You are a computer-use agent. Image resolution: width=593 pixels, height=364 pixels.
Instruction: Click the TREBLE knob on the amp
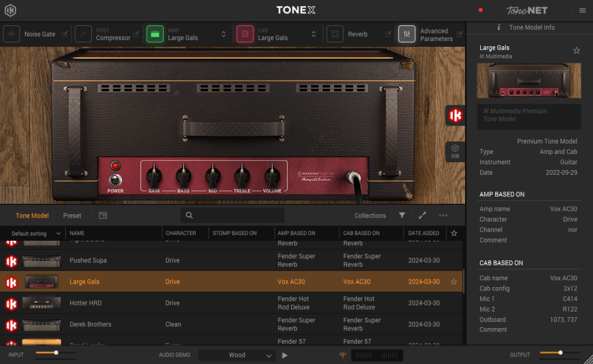[x=242, y=175]
